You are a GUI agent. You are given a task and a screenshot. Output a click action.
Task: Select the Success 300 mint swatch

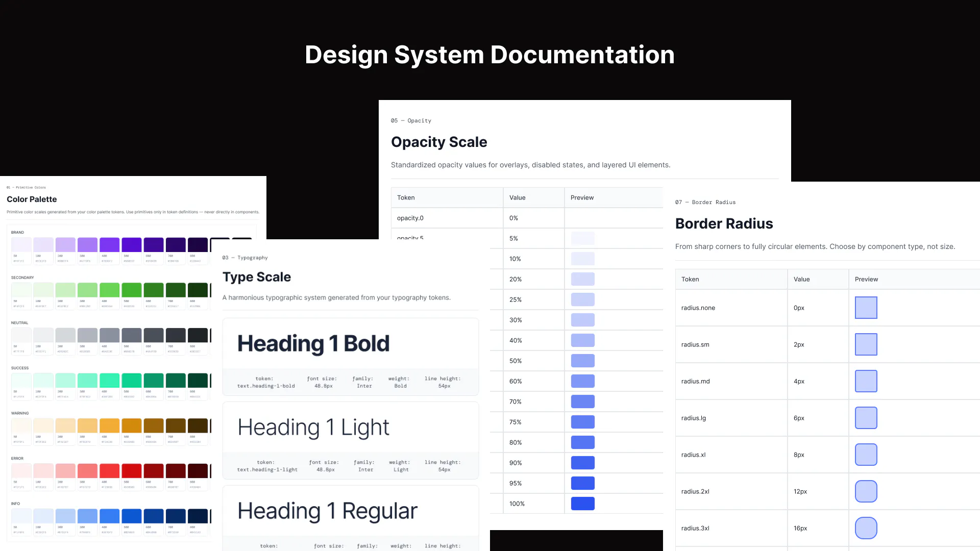(x=87, y=380)
